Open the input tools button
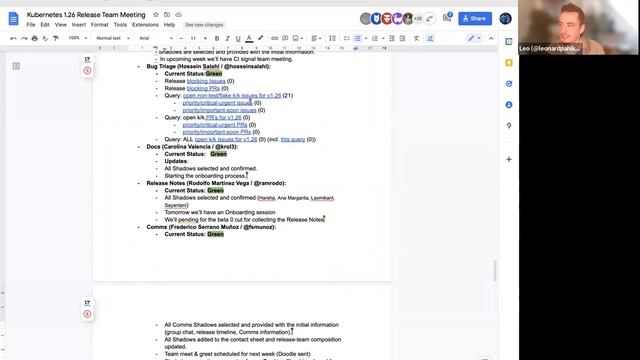This screenshot has width=640, height=360. point(430,38)
